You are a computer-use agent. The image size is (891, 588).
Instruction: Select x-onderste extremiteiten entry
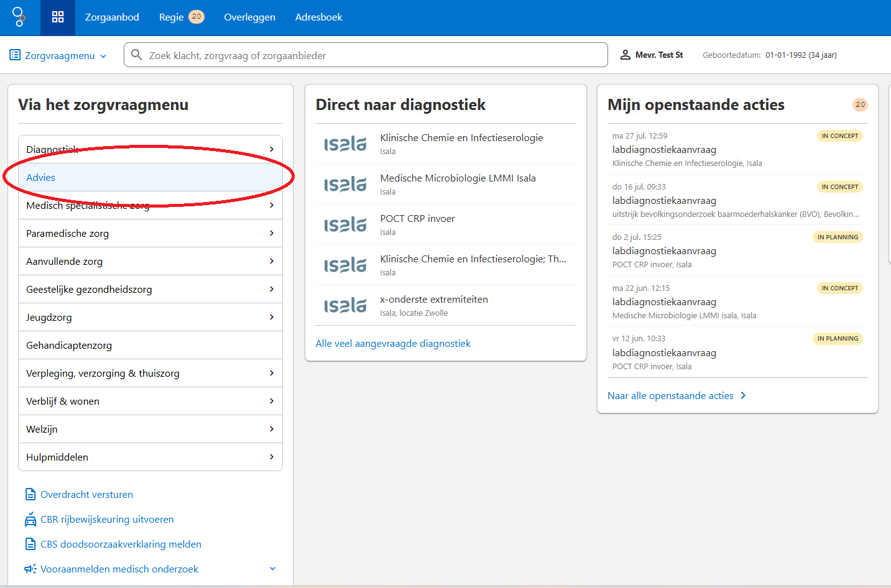tap(446, 305)
